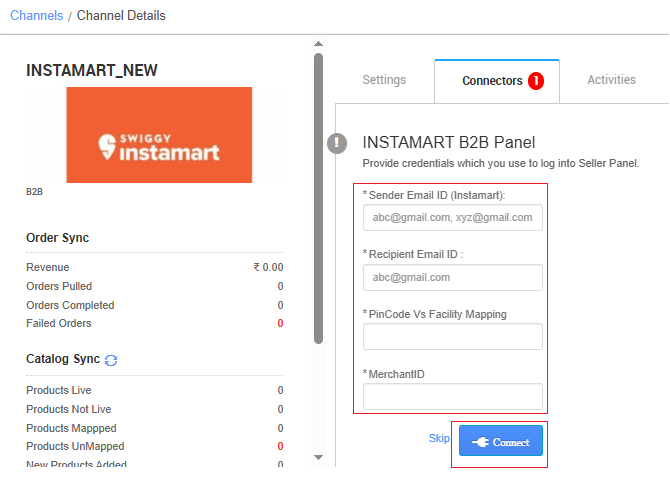This screenshot has height=486, width=670.
Task: Go back via Channels breadcrumb link
Action: tap(36, 16)
